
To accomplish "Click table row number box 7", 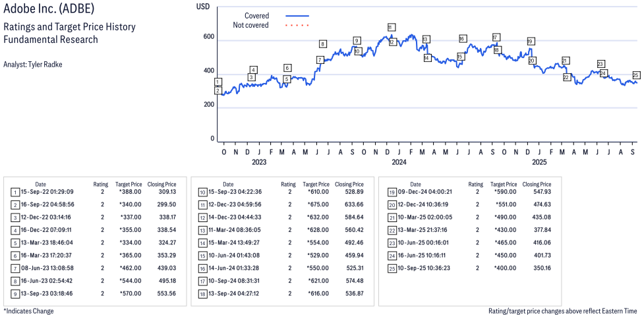I will coord(15,268).
